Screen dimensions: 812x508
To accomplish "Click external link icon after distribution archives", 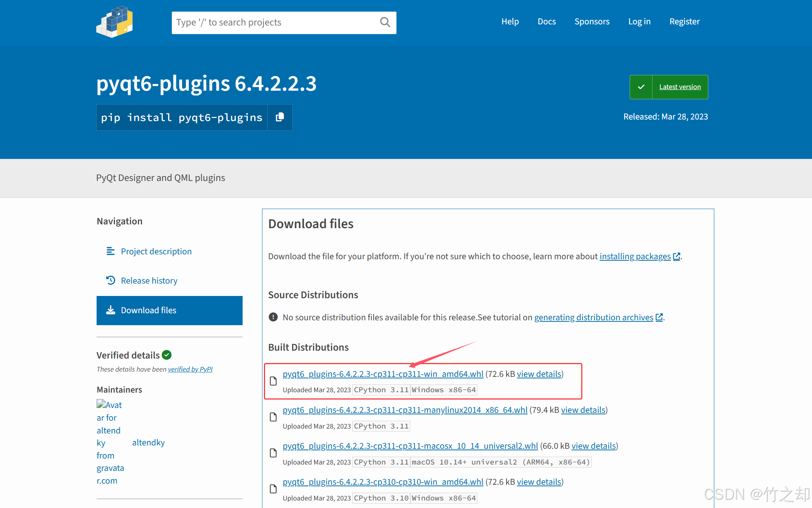I will click(x=659, y=317).
